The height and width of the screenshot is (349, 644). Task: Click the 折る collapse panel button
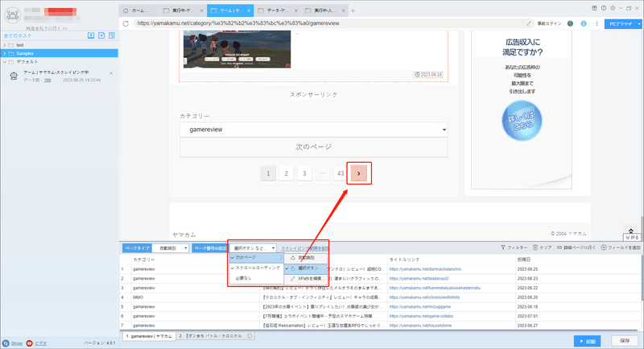pyautogui.click(x=632, y=238)
